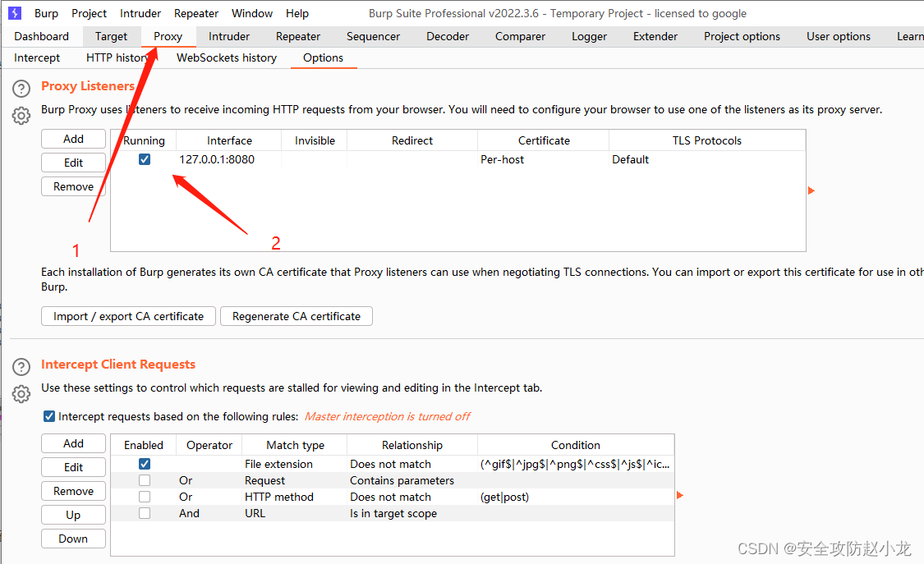924x564 pixels.
Task: Click the TLS Protocols column header
Action: point(706,140)
